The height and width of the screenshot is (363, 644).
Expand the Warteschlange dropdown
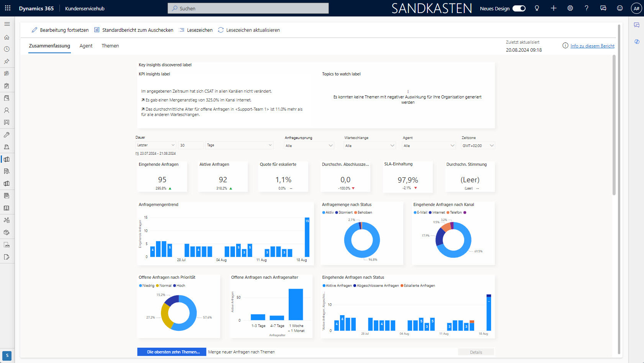[370, 146]
